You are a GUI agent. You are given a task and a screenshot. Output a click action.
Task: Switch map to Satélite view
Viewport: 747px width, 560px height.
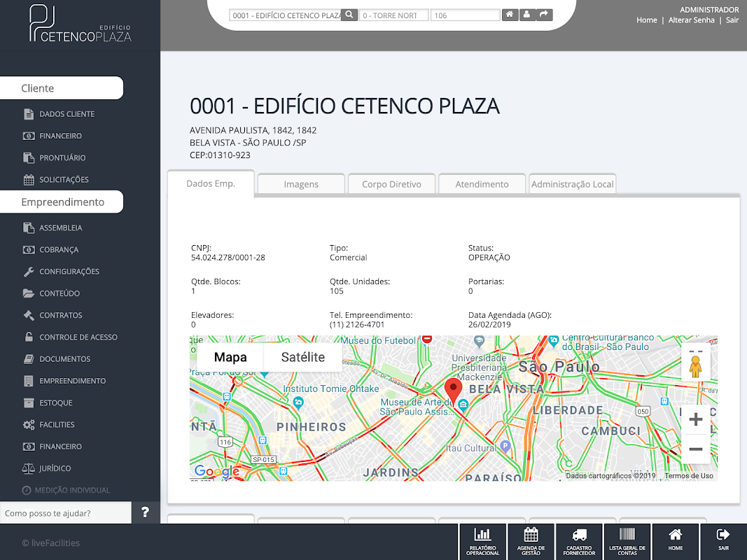(303, 357)
